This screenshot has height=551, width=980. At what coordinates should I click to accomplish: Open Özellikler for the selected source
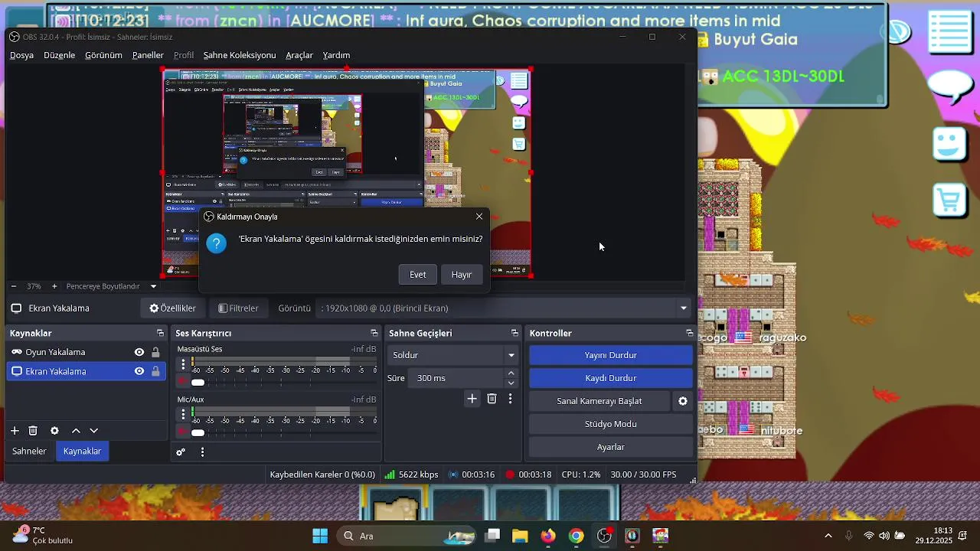point(172,308)
